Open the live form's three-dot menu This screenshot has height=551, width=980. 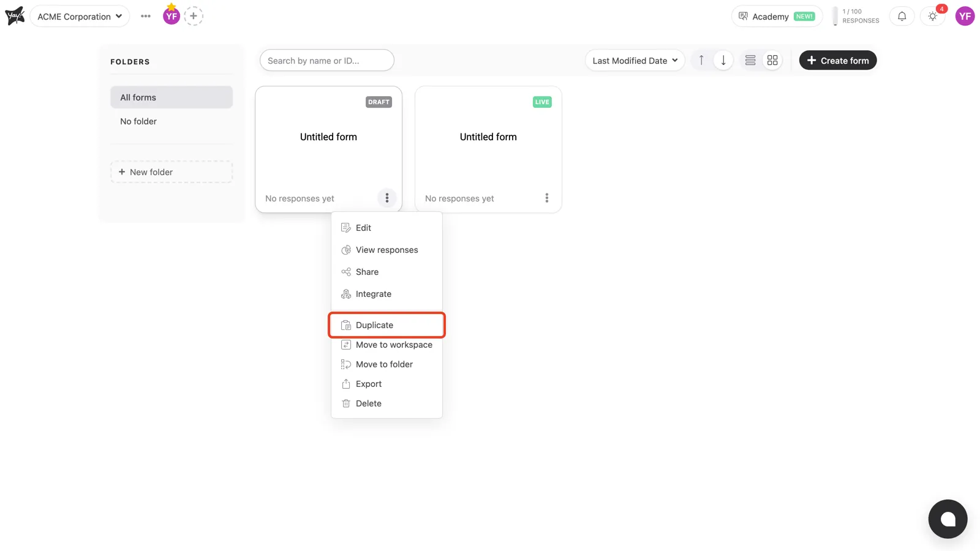(x=547, y=198)
